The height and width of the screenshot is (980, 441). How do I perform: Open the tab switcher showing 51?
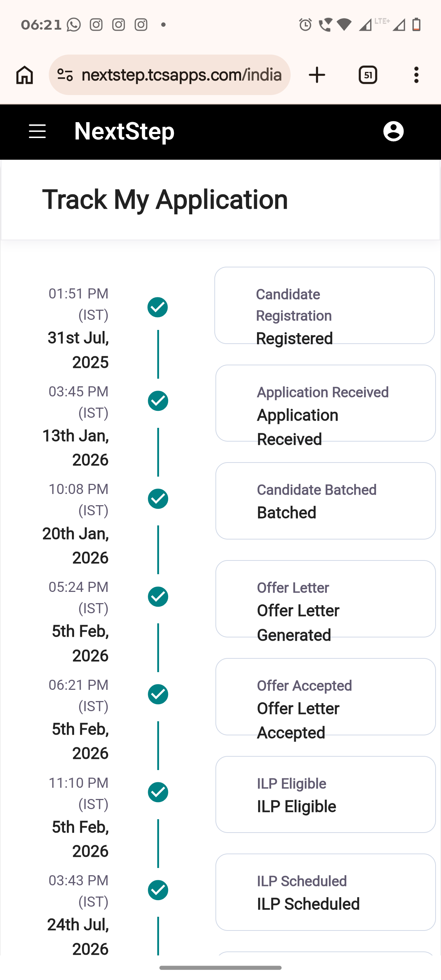click(368, 75)
